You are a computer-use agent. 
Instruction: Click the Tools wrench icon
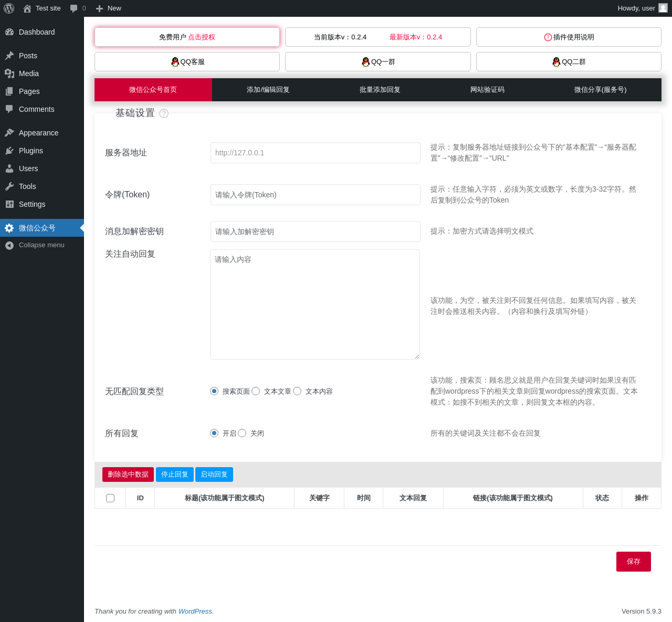9,186
